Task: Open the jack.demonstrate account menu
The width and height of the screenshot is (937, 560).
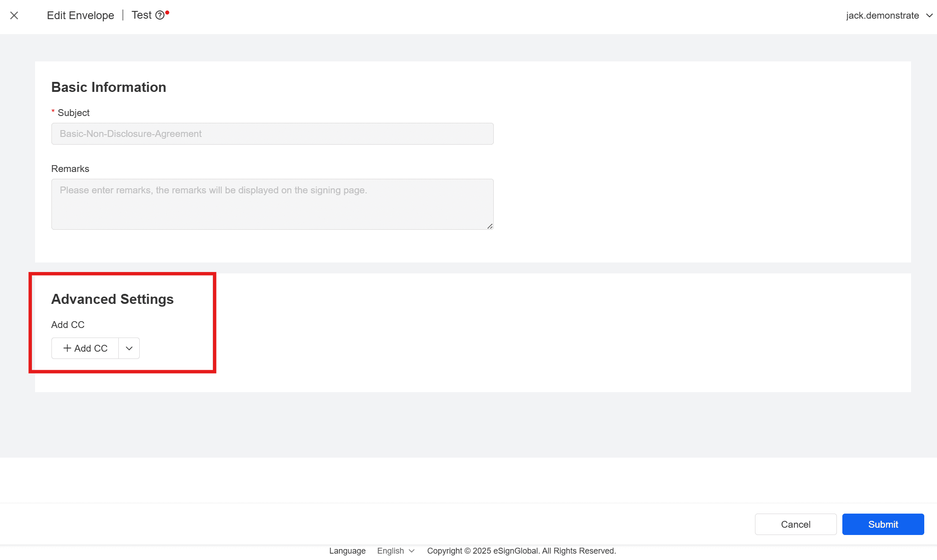Action: click(882, 15)
